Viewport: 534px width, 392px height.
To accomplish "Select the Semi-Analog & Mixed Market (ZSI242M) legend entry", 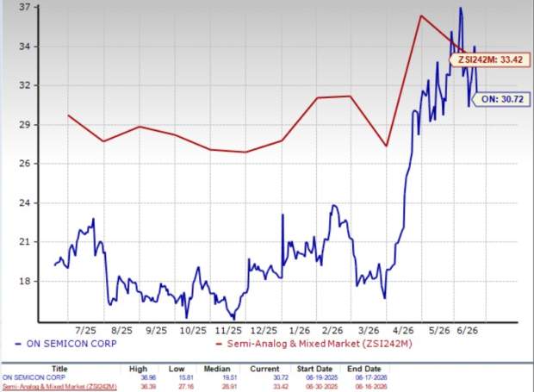I will point(314,344).
